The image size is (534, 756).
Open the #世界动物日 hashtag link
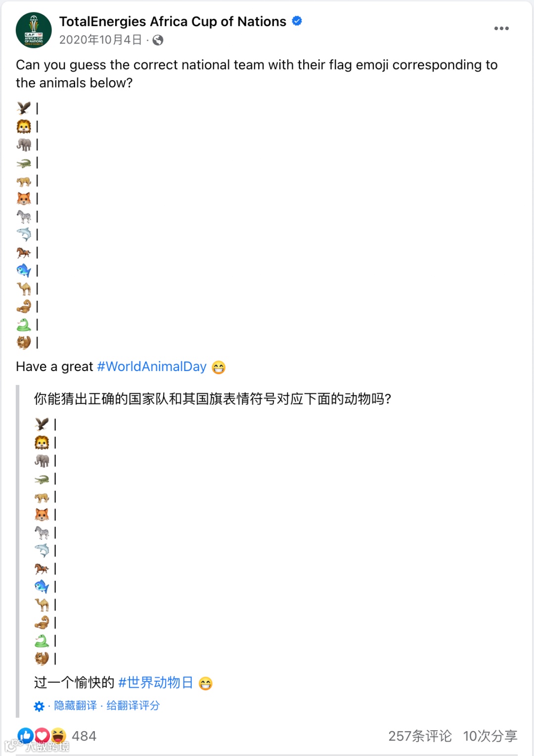(156, 683)
